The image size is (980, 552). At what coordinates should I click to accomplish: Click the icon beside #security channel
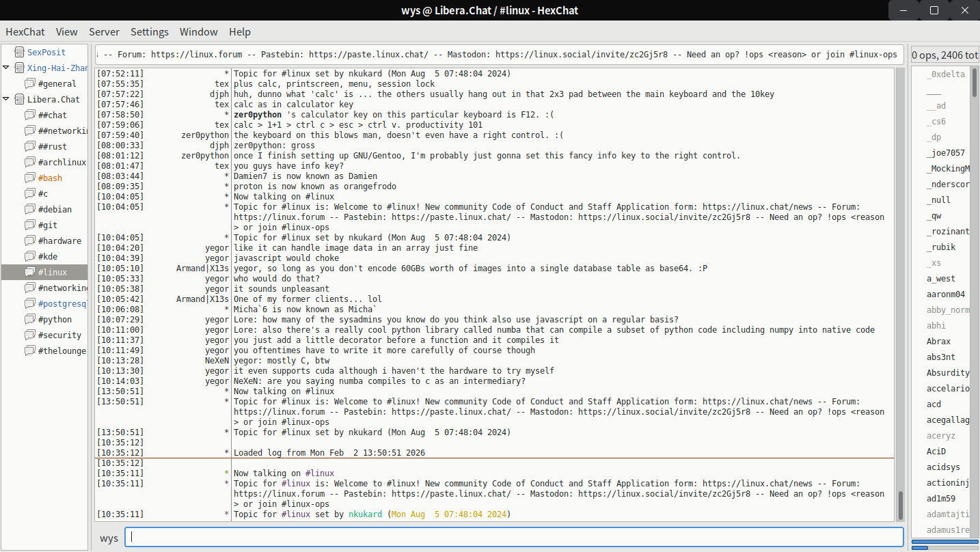tap(30, 335)
